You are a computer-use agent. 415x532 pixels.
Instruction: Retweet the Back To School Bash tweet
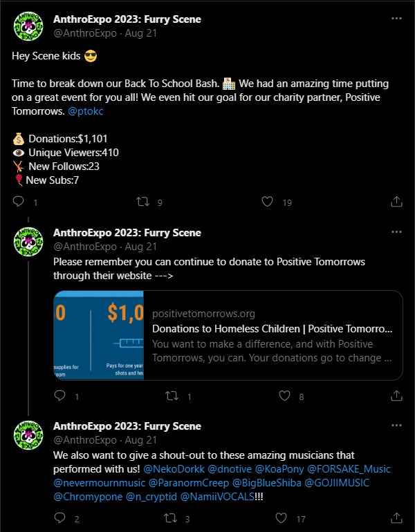click(x=144, y=202)
